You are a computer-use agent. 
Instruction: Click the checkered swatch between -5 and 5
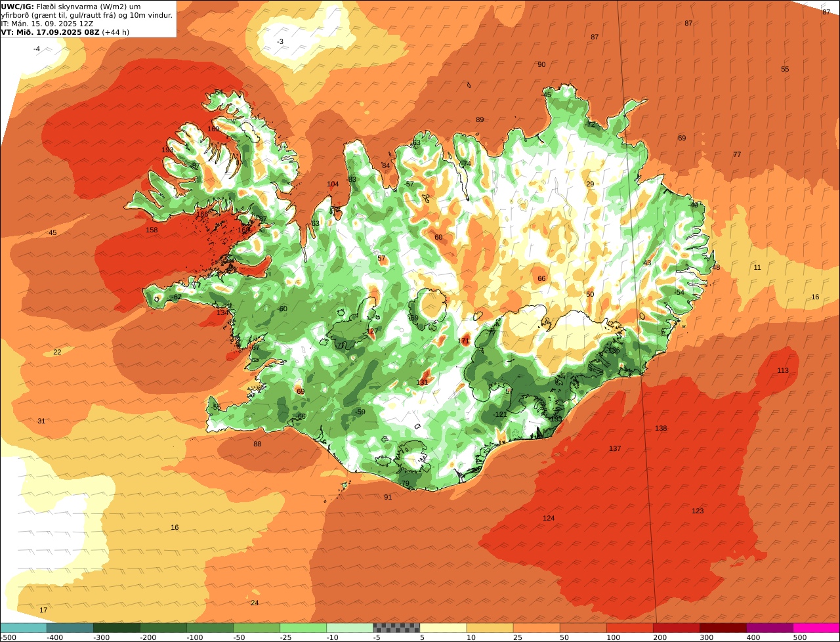tap(396, 628)
